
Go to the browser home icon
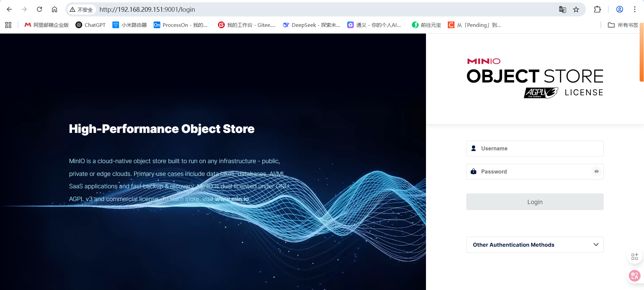[54, 9]
